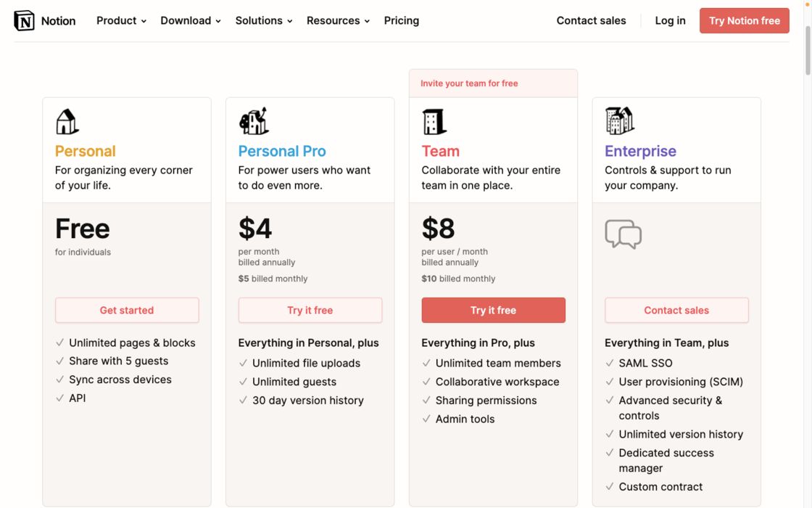
Task: Click the Team plan building icon
Action: click(x=434, y=122)
